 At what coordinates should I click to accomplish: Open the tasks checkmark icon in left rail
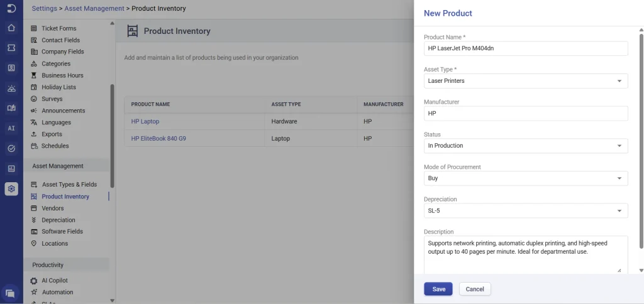(x=11, y=148)
